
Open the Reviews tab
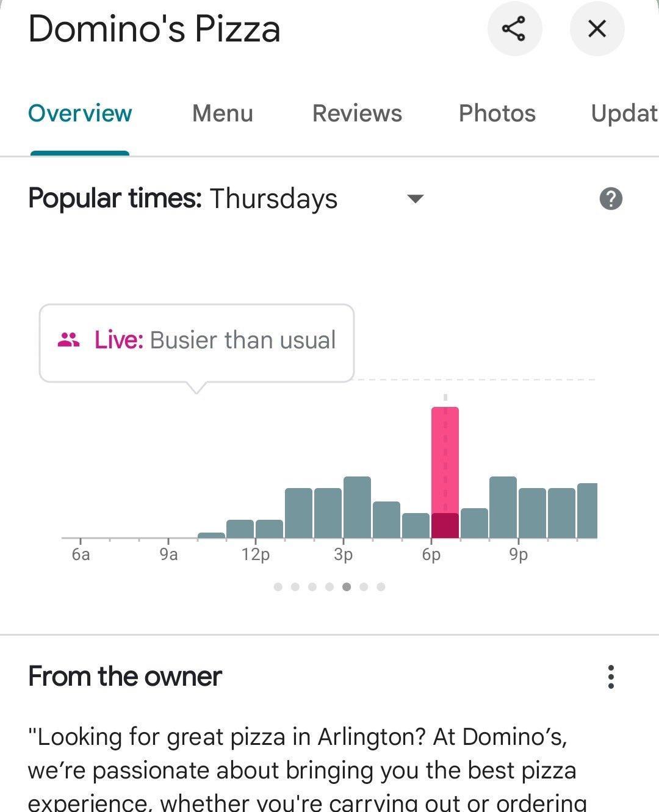[357, 113]
